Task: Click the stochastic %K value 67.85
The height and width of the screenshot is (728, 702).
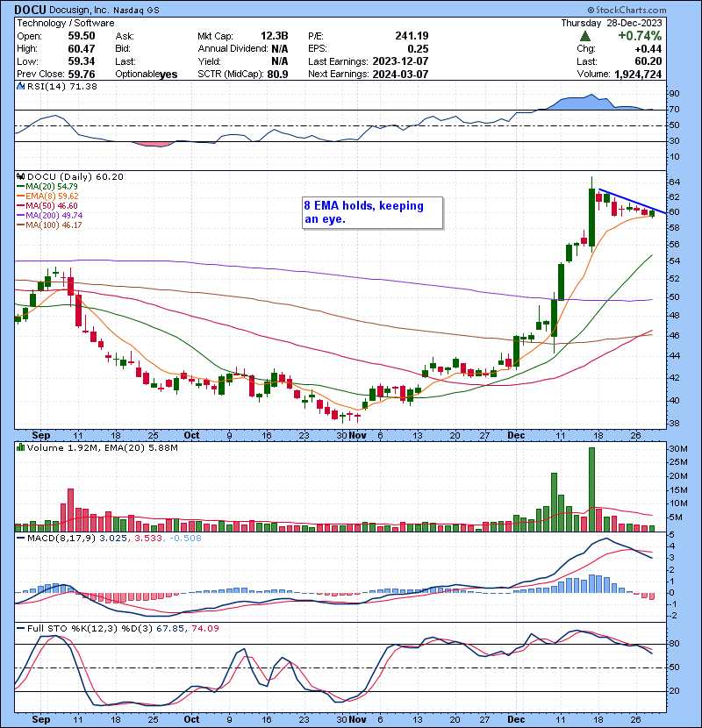Action: (169, 628)
